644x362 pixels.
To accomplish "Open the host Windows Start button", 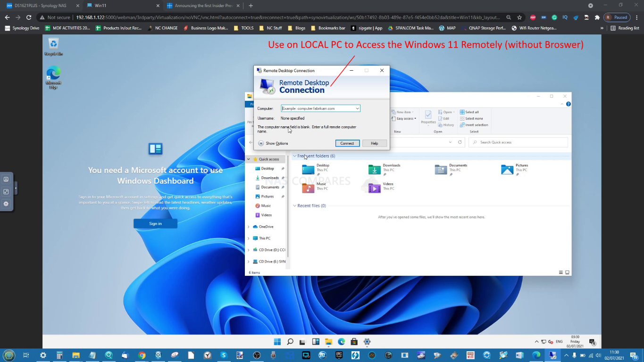I will pyautogui.click(x=9, y=355).
